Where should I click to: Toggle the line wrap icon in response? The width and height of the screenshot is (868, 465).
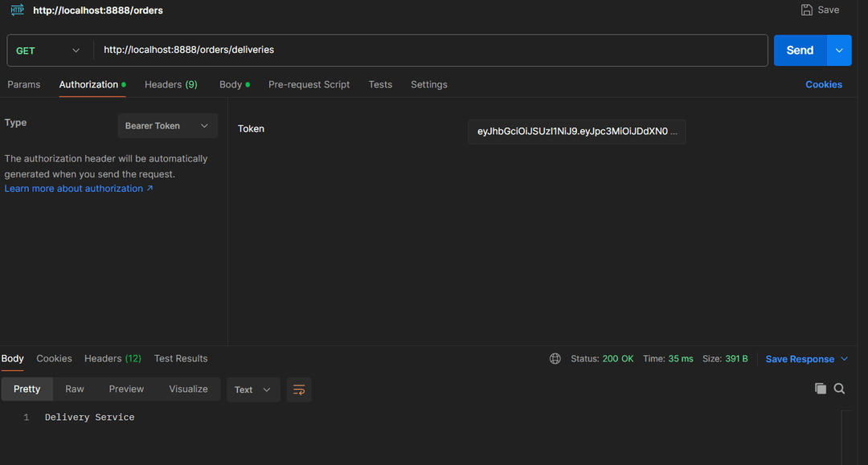pos(299,390)
